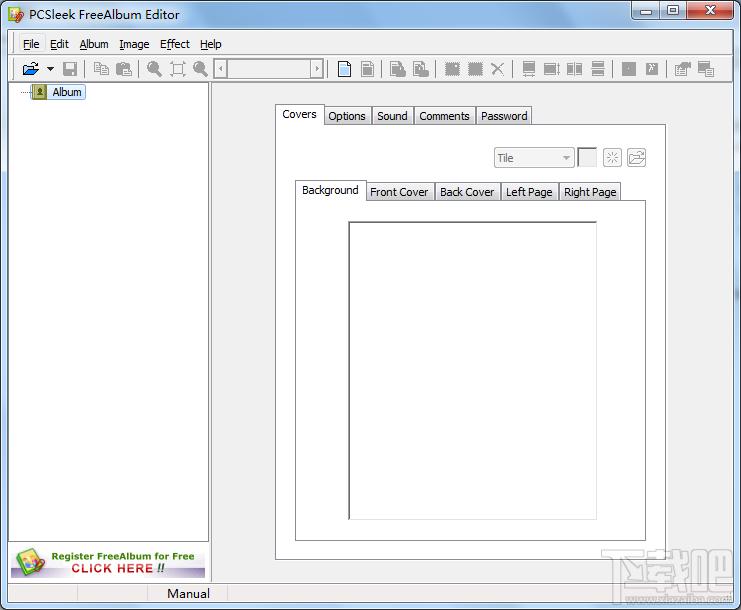Open the Effect menu
This screenshot has height=610, width=741.
click(x=174, y=44)
